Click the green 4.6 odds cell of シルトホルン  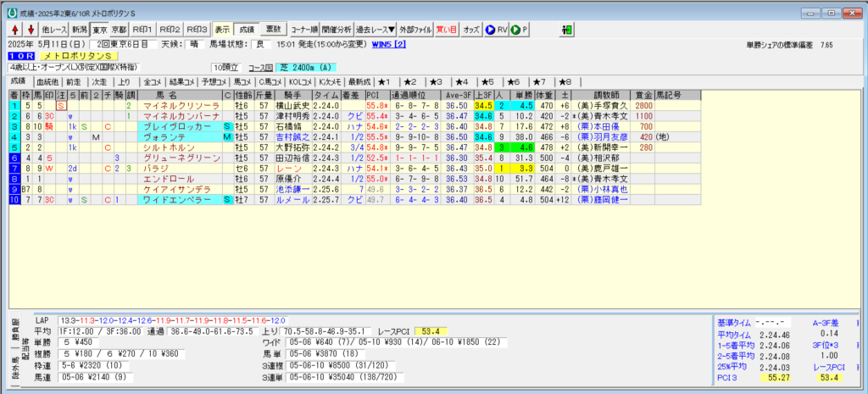522,147
